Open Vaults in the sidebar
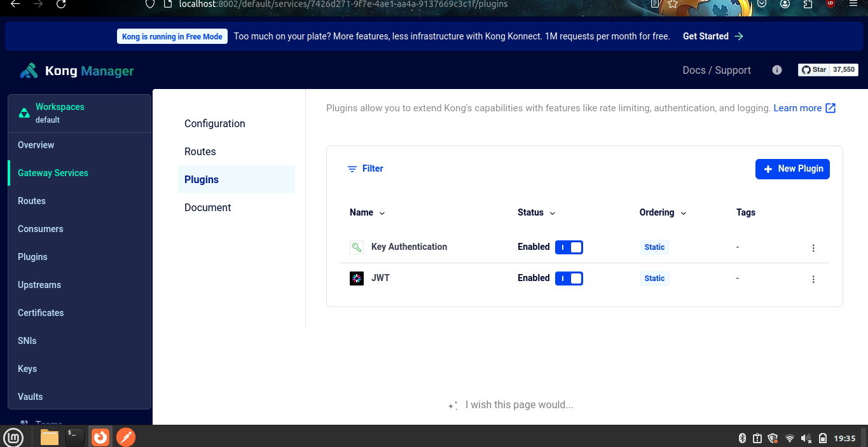 pos(79,397)
